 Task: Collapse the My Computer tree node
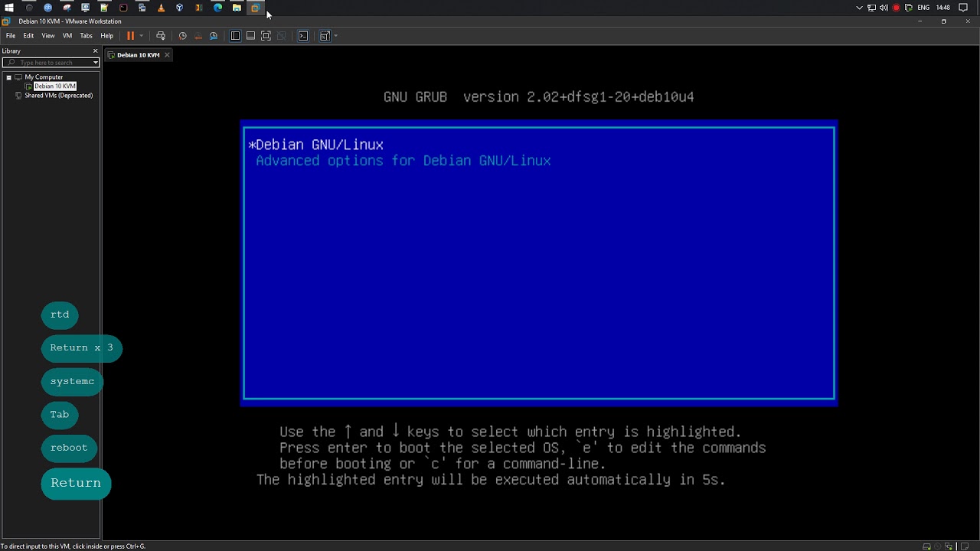(8, 77)
